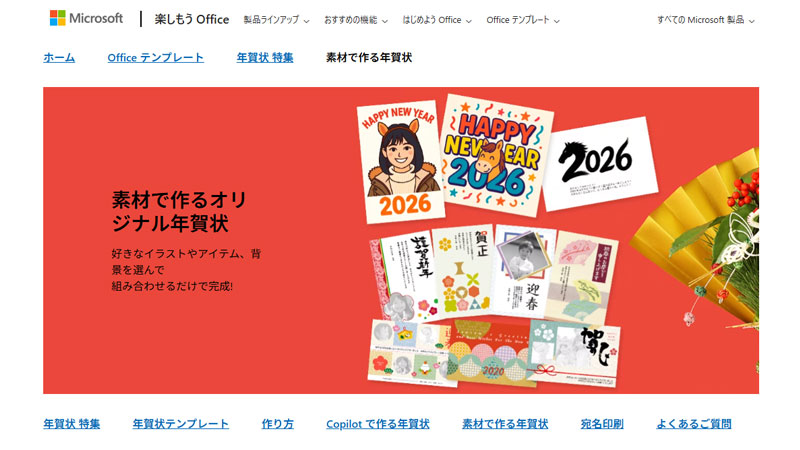Select the brush-style horse 2026 card
800x450 pixels.
click(x=599, y=163)
